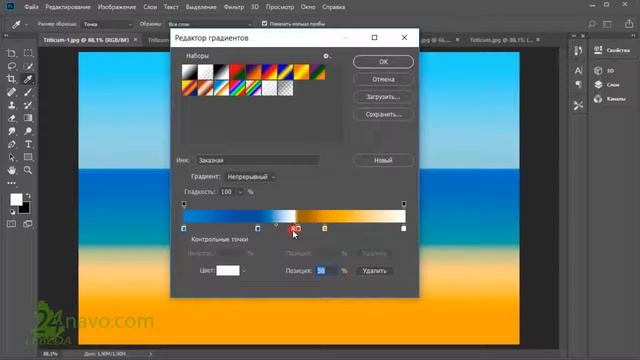Viewport: 640px width, 360px height.
Task: Open the Search magnifier in options bar
Action: (592, 24)
